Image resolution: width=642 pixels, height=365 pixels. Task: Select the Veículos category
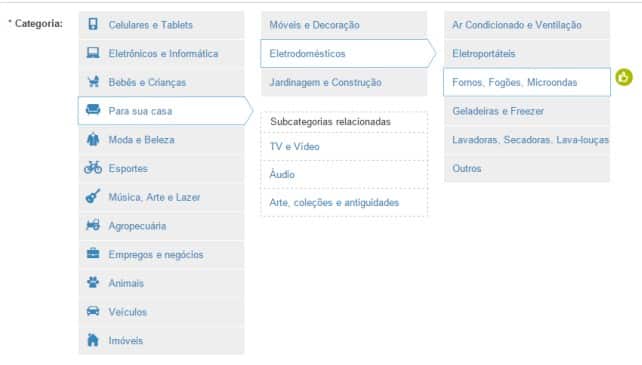coord(161,312)
